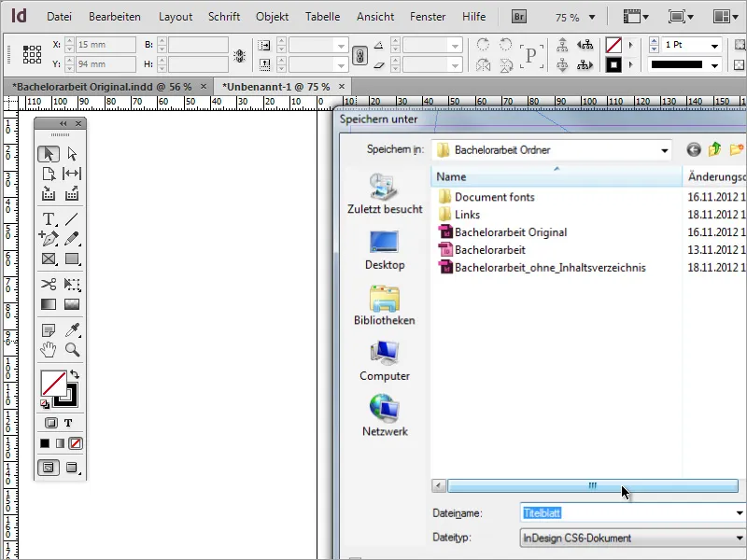Toggle Apply Gradient button
747x560 pixels.
[x=60, y=443]
